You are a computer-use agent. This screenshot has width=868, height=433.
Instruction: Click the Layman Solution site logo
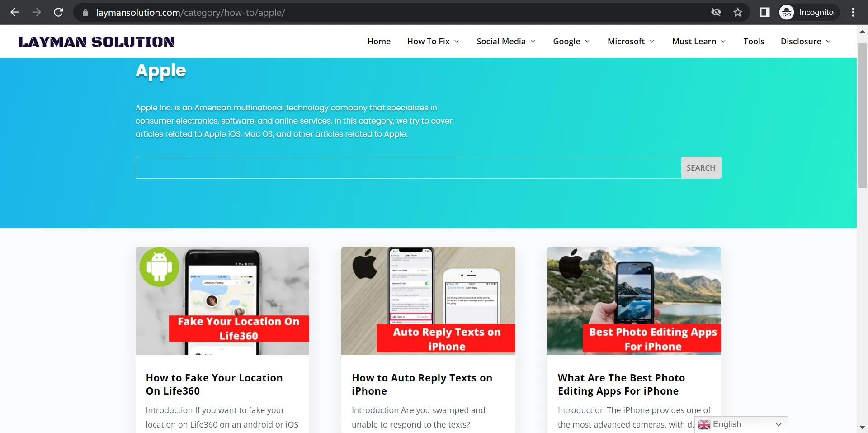96,42
